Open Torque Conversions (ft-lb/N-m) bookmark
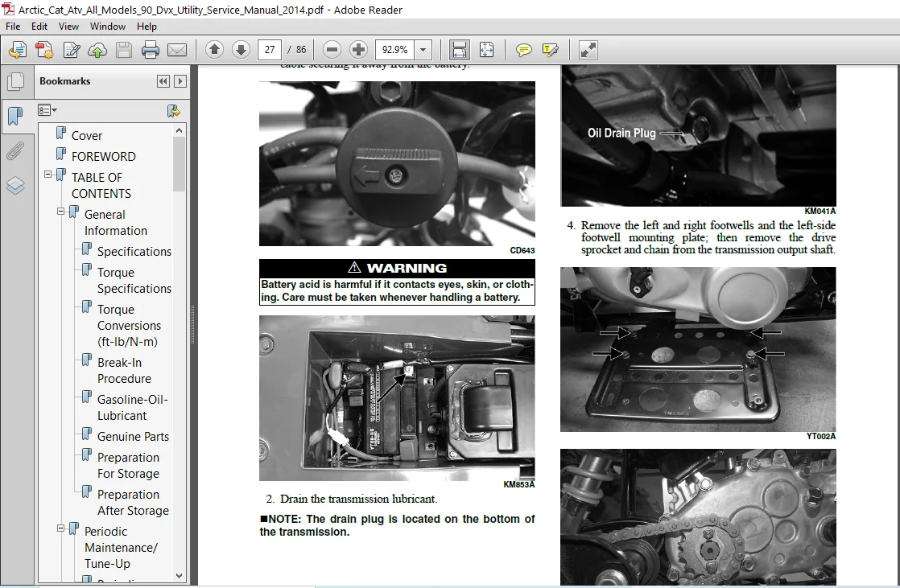The height and width of the screenshot is (588, 900). pyautogui.click(x=129, y=325)
